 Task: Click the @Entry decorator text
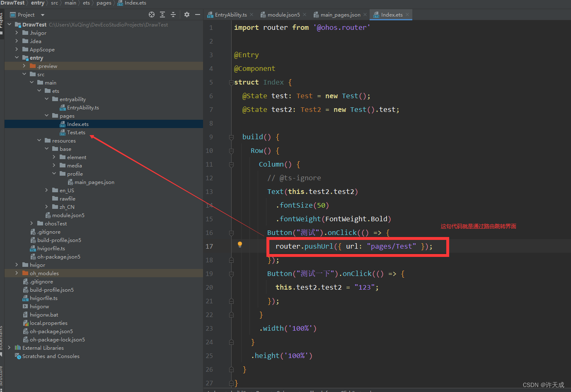[246, 55]
